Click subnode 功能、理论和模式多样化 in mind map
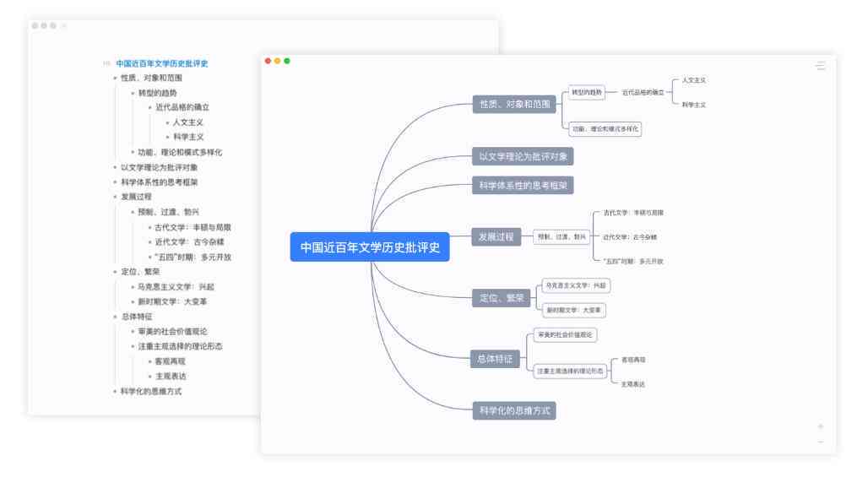868x488 pixels. click(x=605, y=129)
